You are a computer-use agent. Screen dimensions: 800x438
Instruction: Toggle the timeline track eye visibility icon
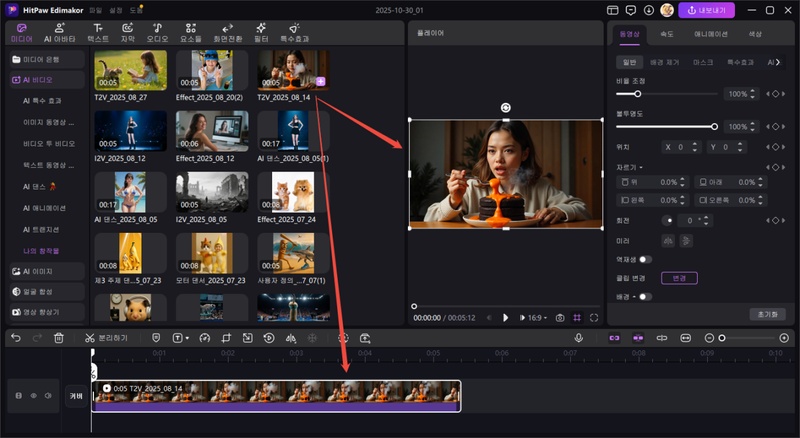pos(33,396)
